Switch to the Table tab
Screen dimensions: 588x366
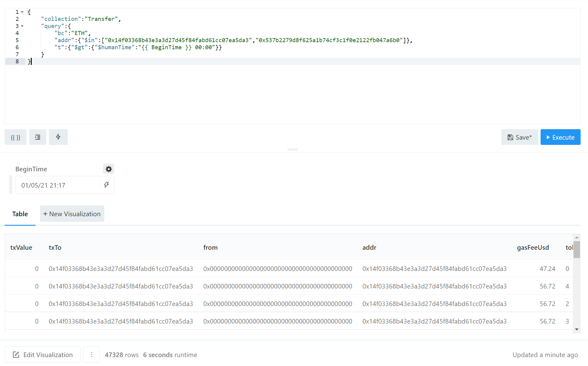click(20, 214)
